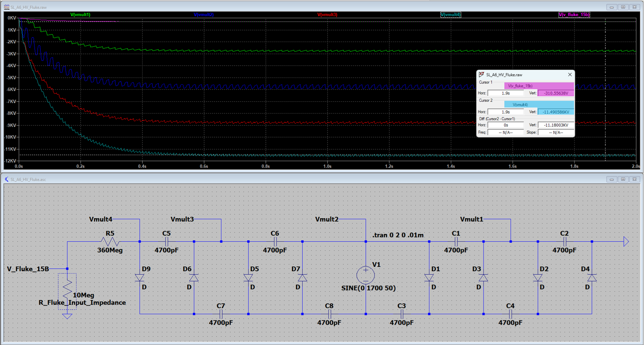Click Cursor 2 Vert value field
This screenshot has width=644, height=345.
(x=556, y=112)
